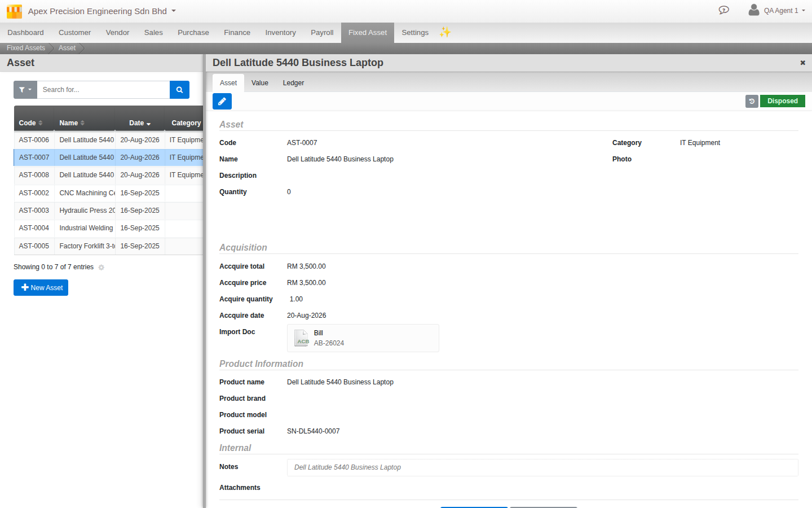The image size is (812, 508).
Task: Click the Disposed status button
Action: (783, 101)
